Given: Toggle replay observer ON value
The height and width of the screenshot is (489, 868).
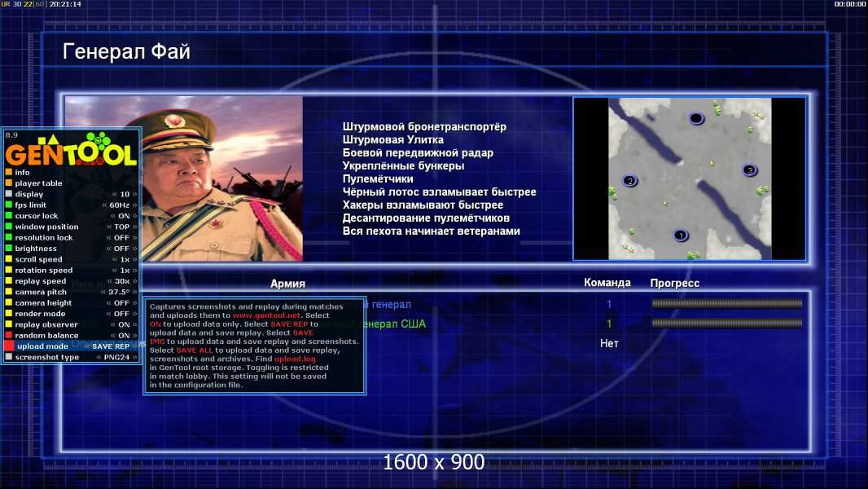Looking at the screenshot, I should tap(124, 324).
